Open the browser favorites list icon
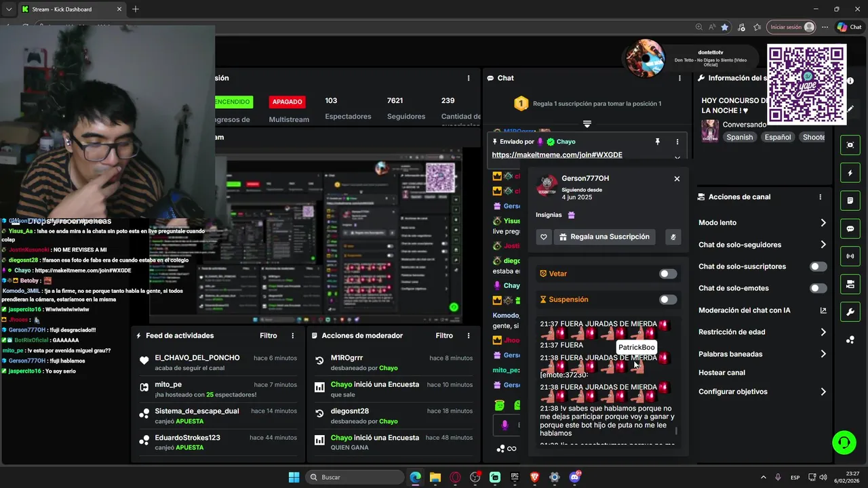 (757, 27)
